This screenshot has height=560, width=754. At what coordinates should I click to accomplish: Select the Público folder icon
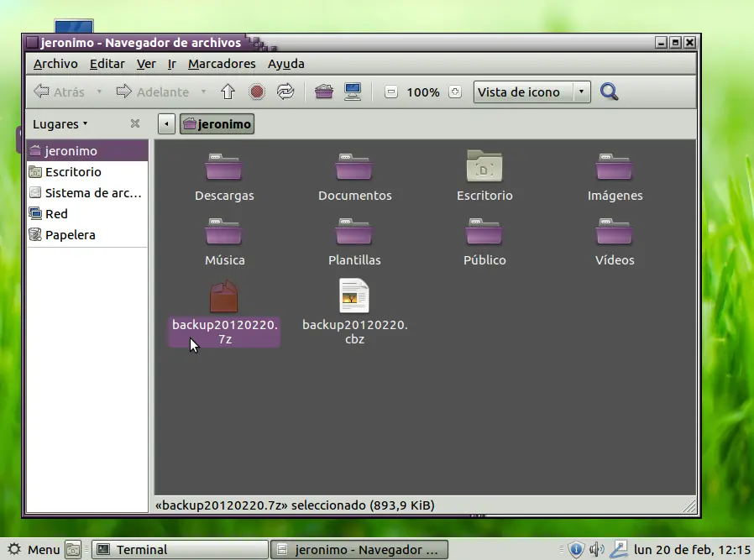(x=484, y=231)
